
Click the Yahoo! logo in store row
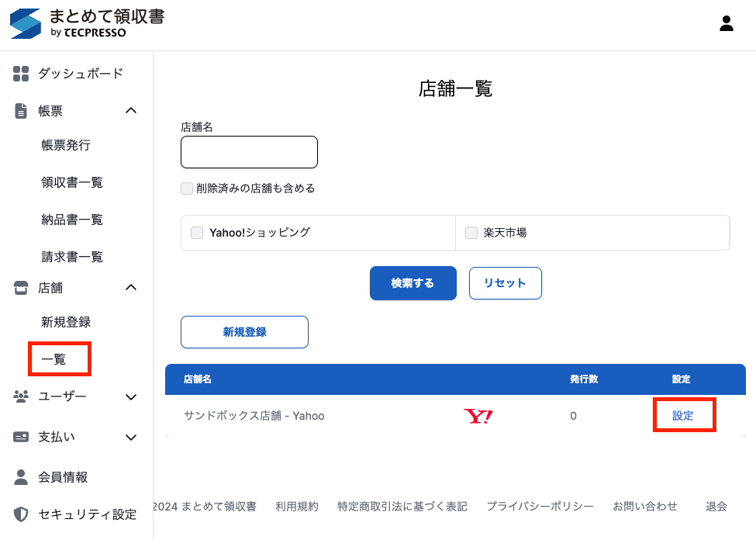[478, 417]
